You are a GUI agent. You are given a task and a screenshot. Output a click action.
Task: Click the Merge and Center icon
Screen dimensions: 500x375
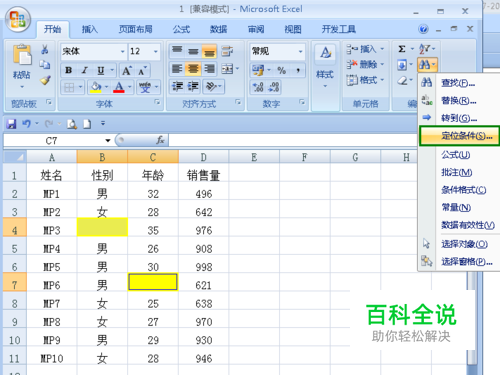[x=227, y=69]
